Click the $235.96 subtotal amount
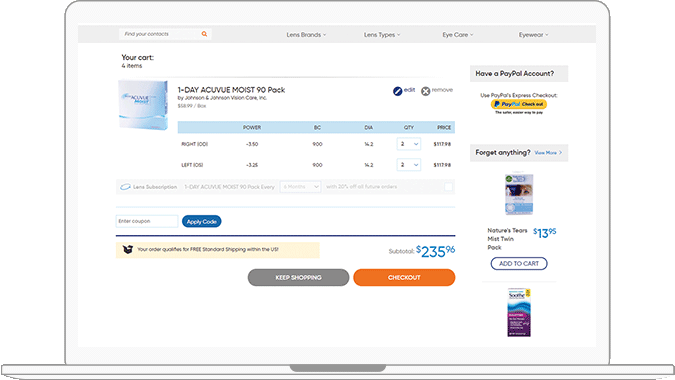 tap(436, 251)
